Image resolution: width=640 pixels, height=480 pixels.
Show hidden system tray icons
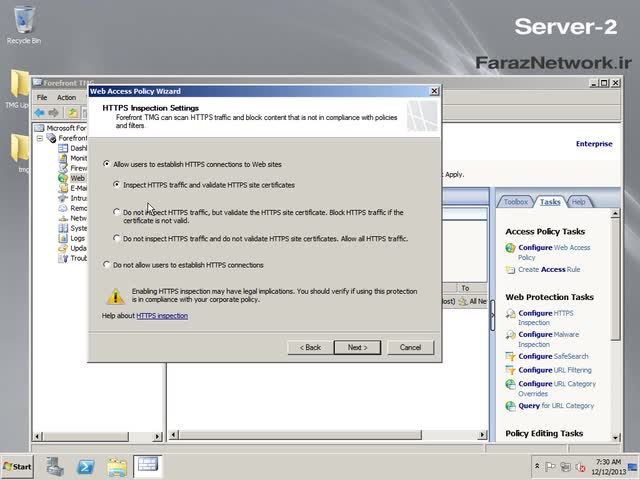point(537,466)
